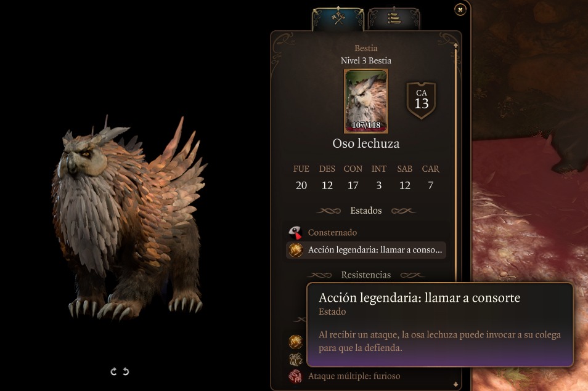The width and height of the screenshot is (588, 391).
Task: Close the examine panel
Action: point(460,9)
